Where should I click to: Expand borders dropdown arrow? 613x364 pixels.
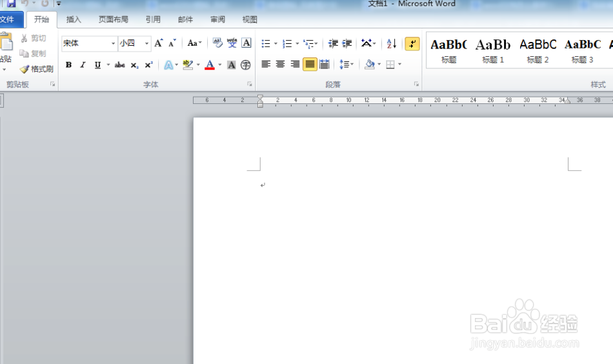coord(399,65)
